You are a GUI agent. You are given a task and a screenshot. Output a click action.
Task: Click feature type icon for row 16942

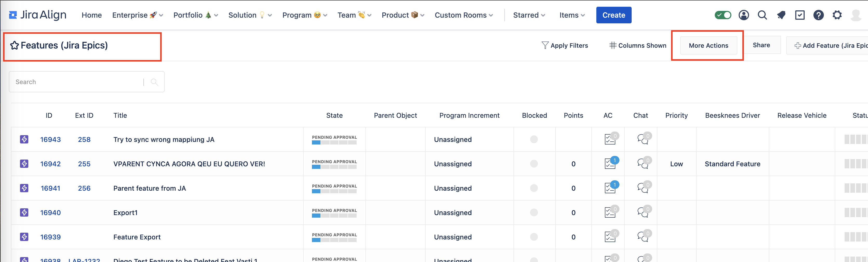point(24,164)
